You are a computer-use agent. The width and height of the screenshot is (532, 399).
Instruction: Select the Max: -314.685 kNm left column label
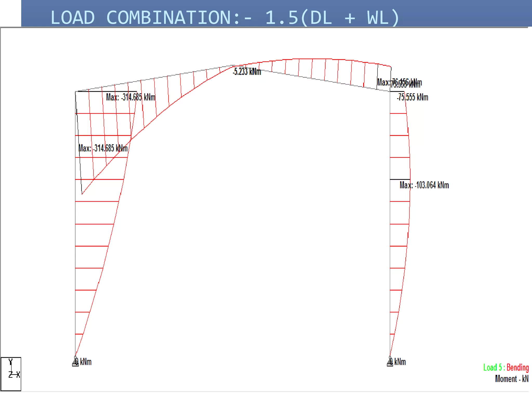103,148
